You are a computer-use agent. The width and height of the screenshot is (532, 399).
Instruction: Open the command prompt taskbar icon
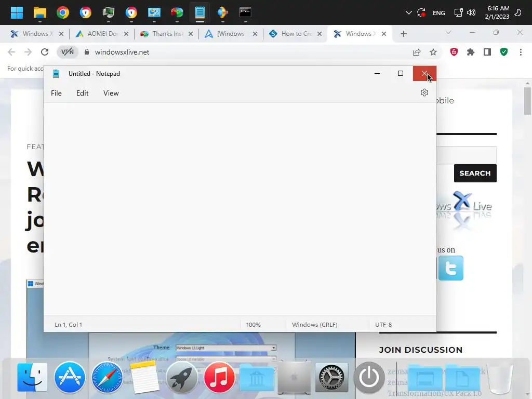[245, 12]
